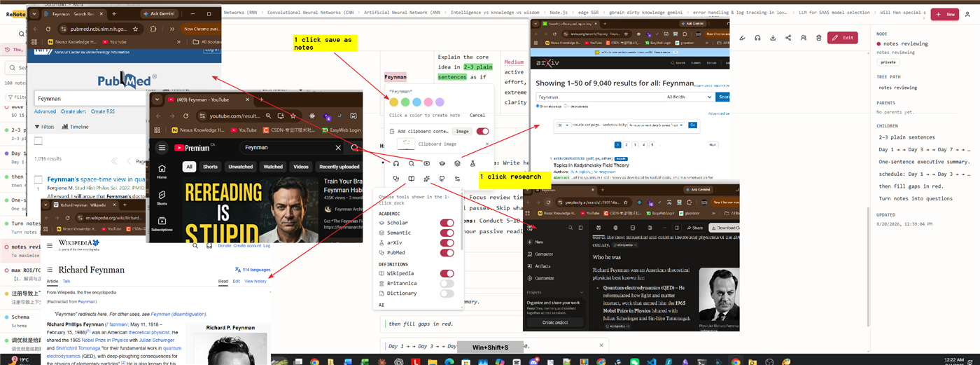Click the flask icon in the 1-click dock

point(472,163)
